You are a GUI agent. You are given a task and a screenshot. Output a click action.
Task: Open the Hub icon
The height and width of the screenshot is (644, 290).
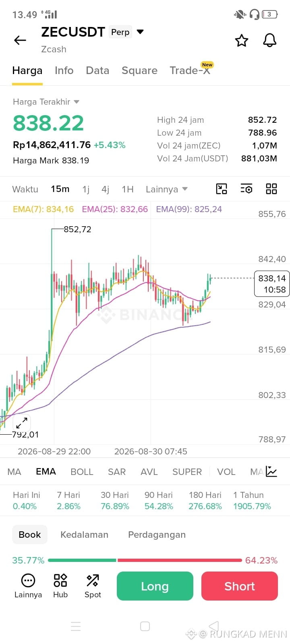tap(60, 586)
